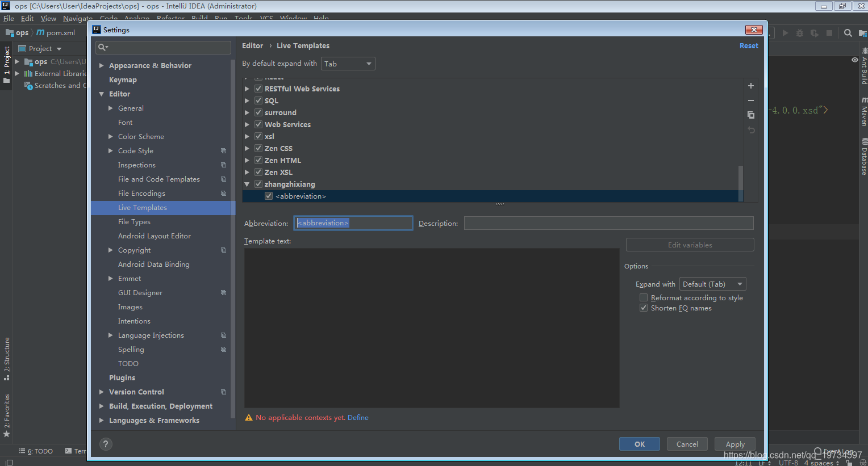Toggle the zhangzhixiang group checkbox

click(258, 184)
